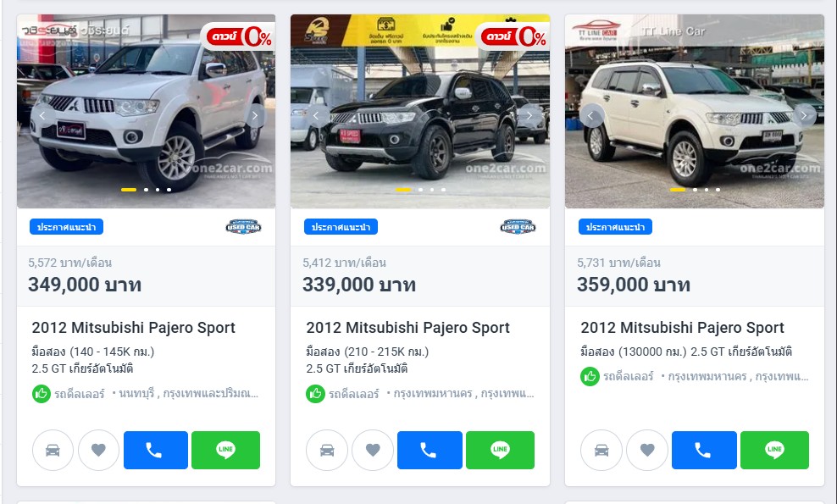The height and width of the screenshot is (504, 837).
Task: Click the USED CAR badge on the first card
Action: click(x=243, y=227)
